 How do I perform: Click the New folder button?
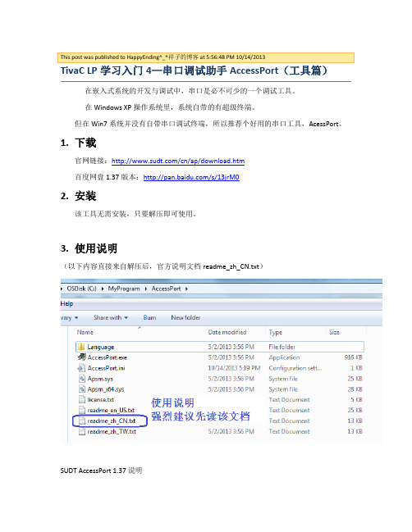pyautogui.click(x=185, y=317)
